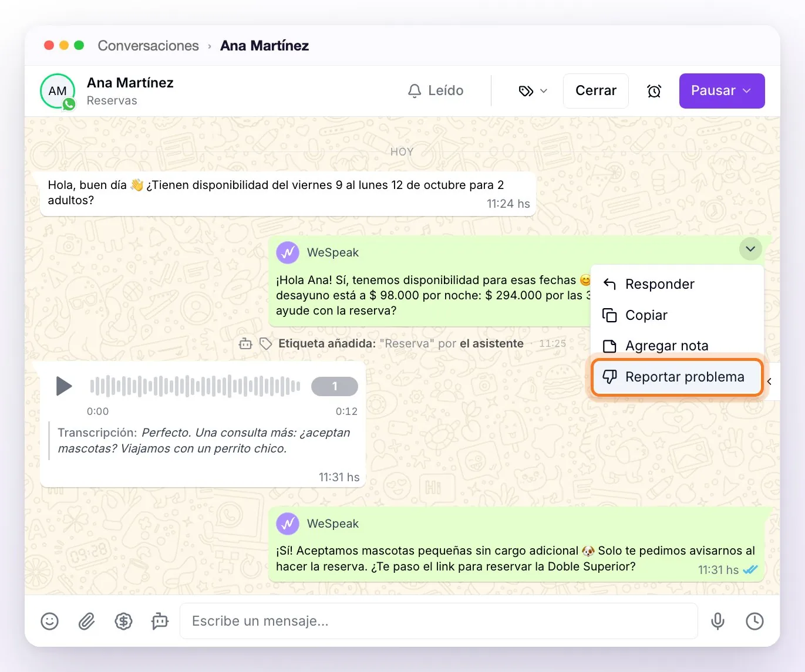Click the Reservas subtitle label
Viewport: 805px width, 672px height.
112,100
